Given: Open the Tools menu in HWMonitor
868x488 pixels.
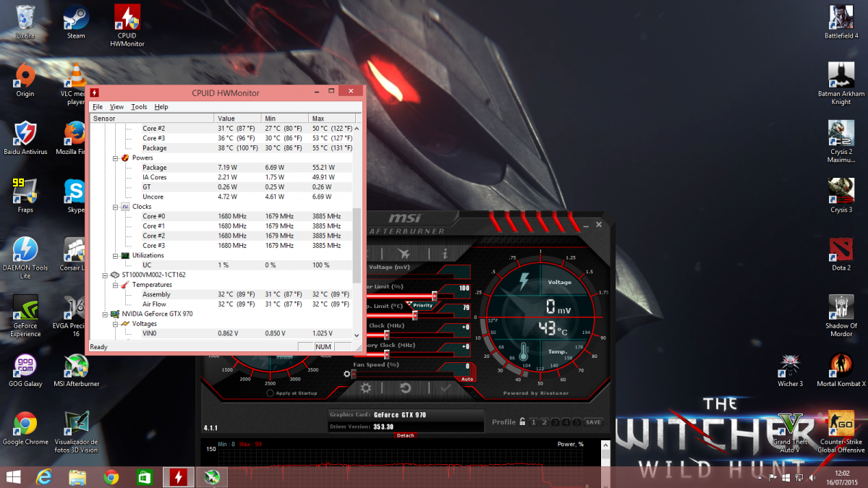Looking at the screenshot, I should [x=139, y=107].
